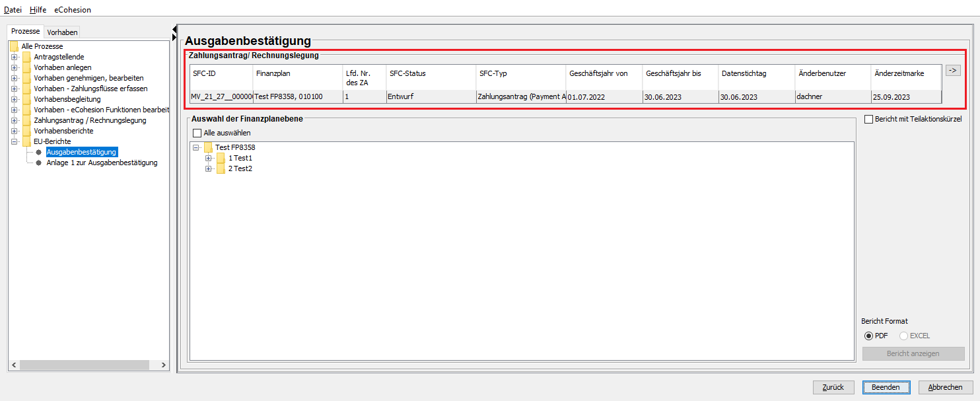Screen dimensions: 980x401
Task: Click the Änderzeitmarke column header
Action: click(907, 77)
